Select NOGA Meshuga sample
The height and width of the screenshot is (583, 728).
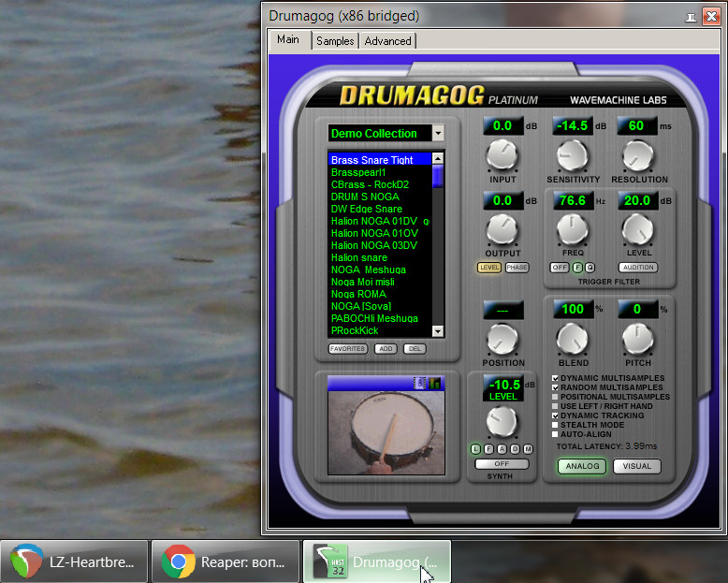(380, 270)
